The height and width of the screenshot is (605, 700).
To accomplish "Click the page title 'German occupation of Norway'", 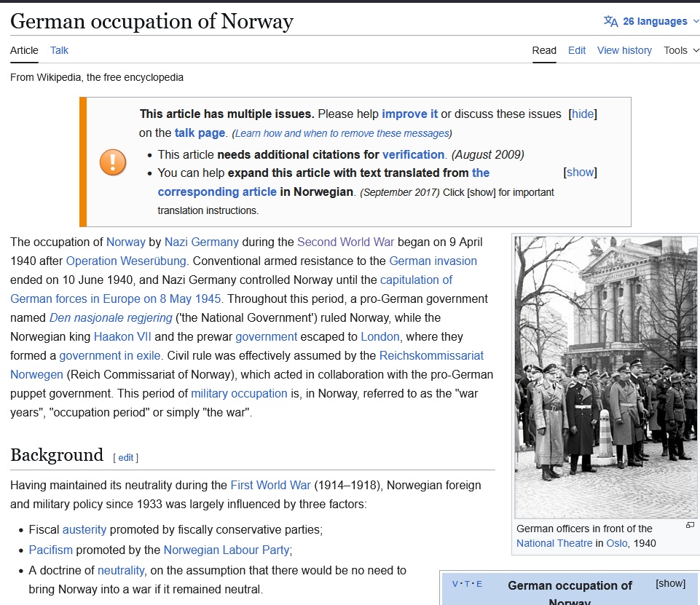I will 152,21.
